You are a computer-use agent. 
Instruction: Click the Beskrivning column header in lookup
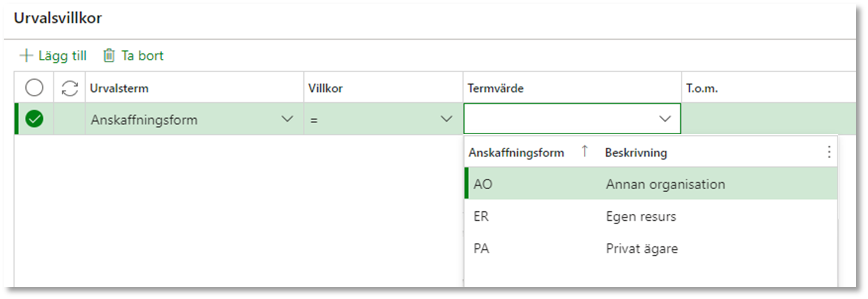636,153
